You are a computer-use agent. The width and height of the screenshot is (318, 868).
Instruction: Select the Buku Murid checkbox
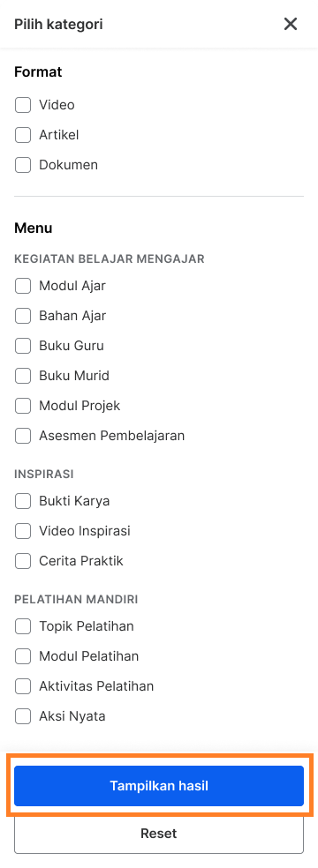(23, 376)
